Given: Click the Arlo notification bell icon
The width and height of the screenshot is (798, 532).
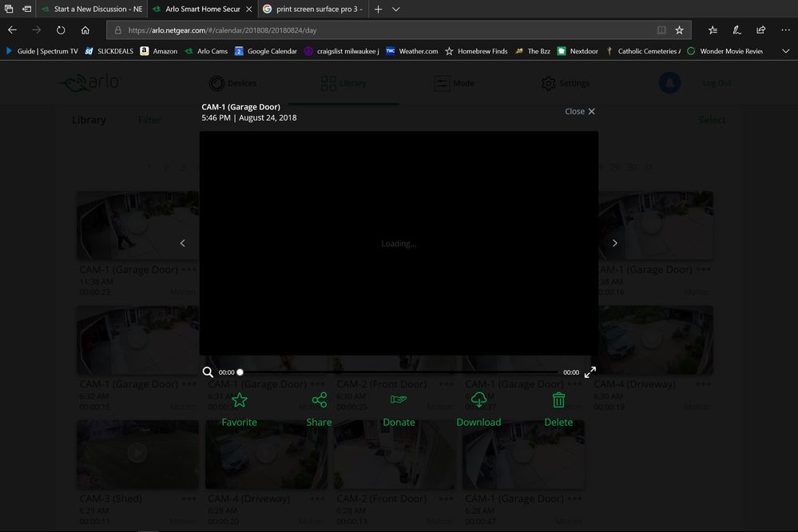Looking at the screenshot, I should pyautogui.click(x=669, y=82).
